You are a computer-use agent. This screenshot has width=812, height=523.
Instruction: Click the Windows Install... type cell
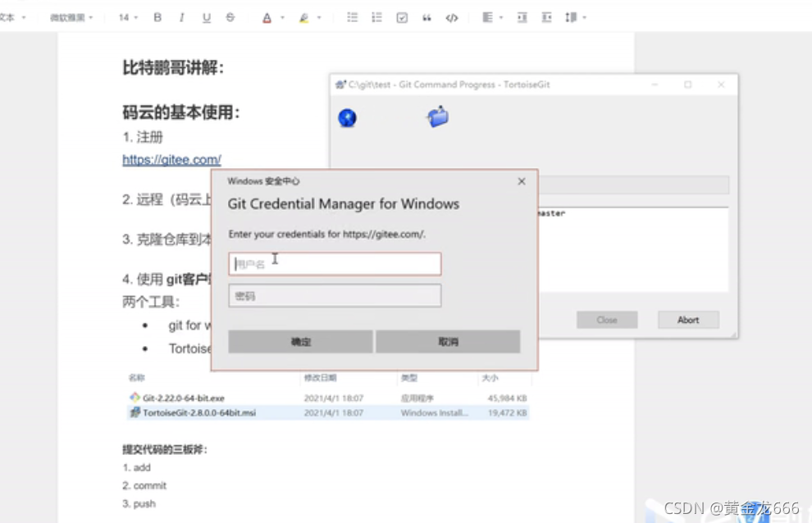pyautogui.click(x=435, y=412)
